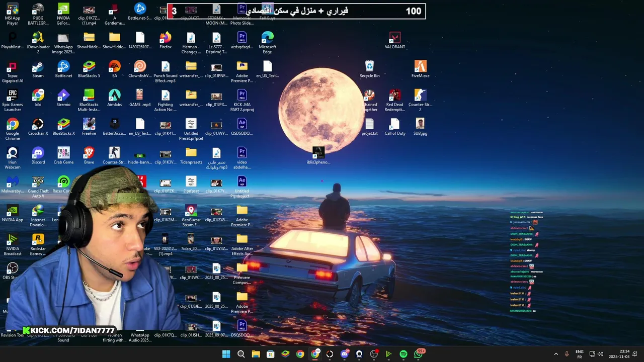Open WhatsApp from the taskbar

pyautogui.click(x=419, y=354)
